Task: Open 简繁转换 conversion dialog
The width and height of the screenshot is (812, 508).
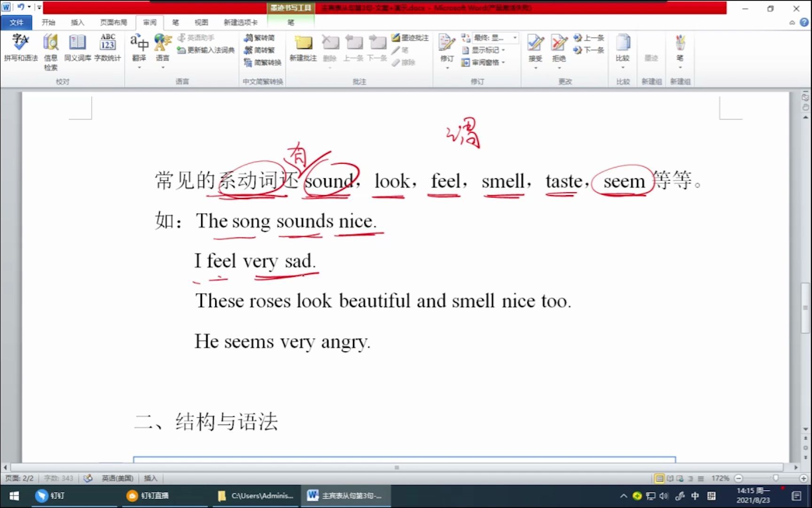Action: (x=263, y=62)
